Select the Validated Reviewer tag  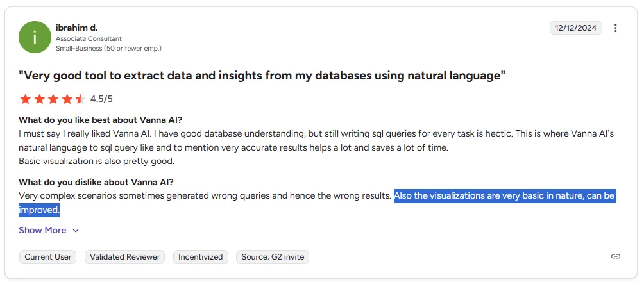[x=125, y=257]
